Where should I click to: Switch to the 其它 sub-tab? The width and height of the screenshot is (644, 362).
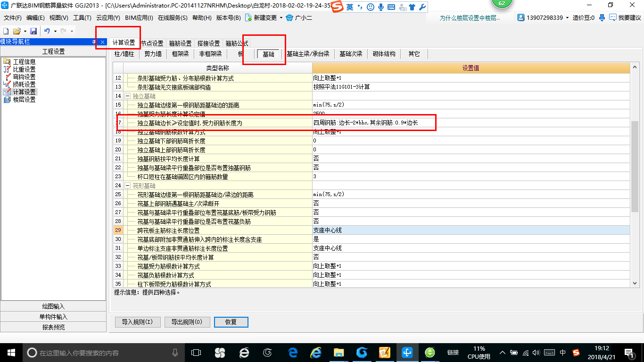click(x=414, y=54)
